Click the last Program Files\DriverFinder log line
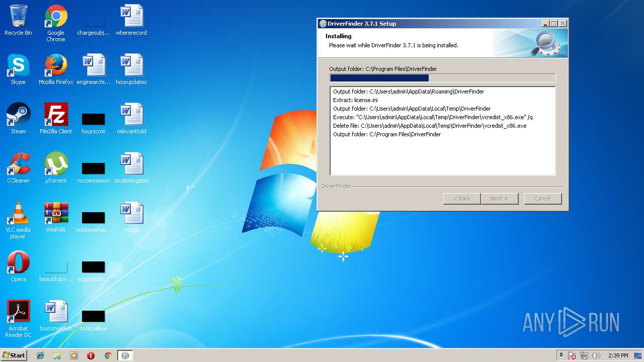This screenshot has width=644, height=362. pyautogui.click(x=387, y=134)
